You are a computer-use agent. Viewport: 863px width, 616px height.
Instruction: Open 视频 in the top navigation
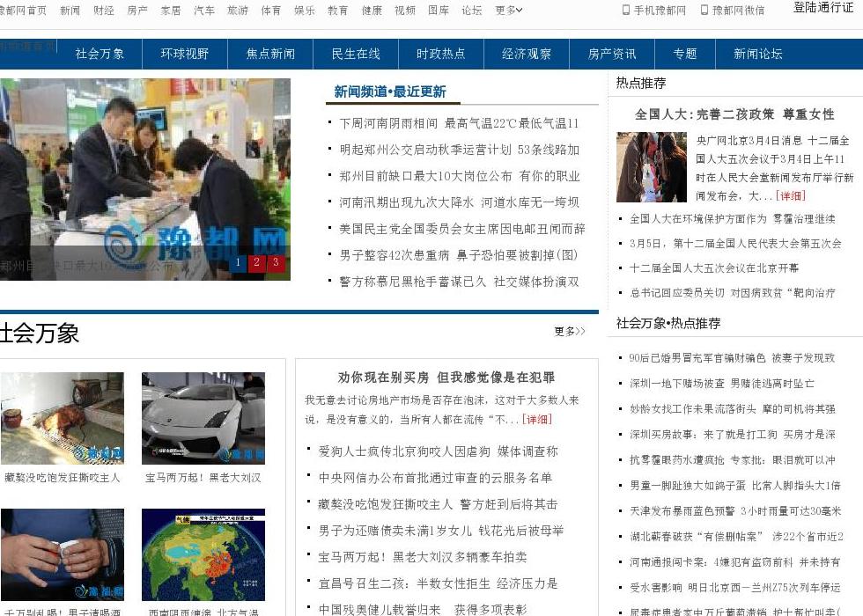click(405, 10)
